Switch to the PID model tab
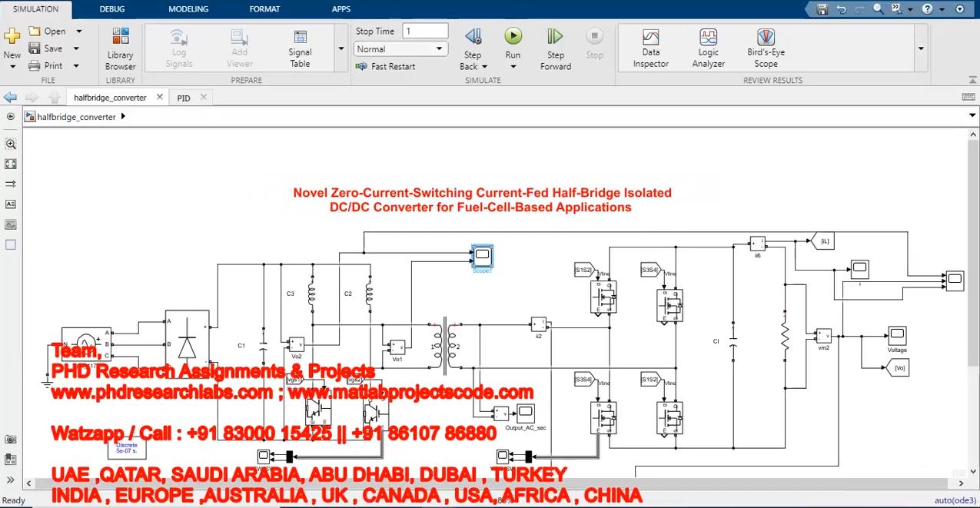The width and height of the screenshot is (980, 508). 184,98
